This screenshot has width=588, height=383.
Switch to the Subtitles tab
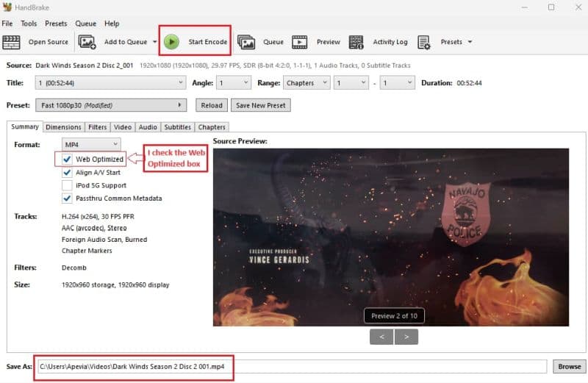click(178, 127)
